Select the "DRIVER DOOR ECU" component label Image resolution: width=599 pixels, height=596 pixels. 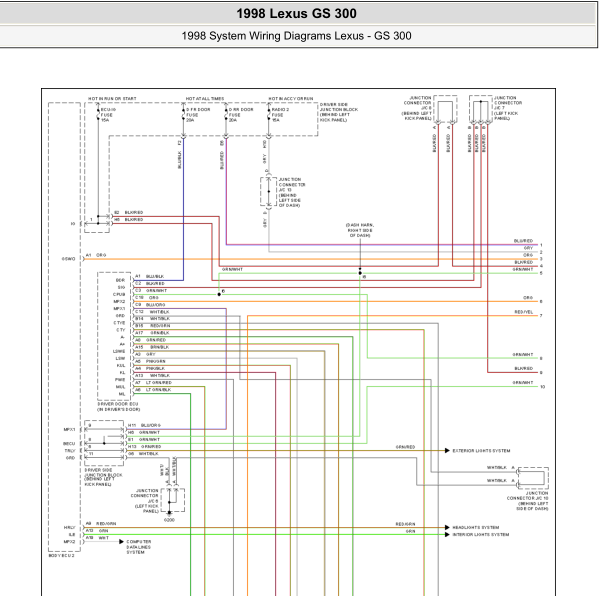118,404
